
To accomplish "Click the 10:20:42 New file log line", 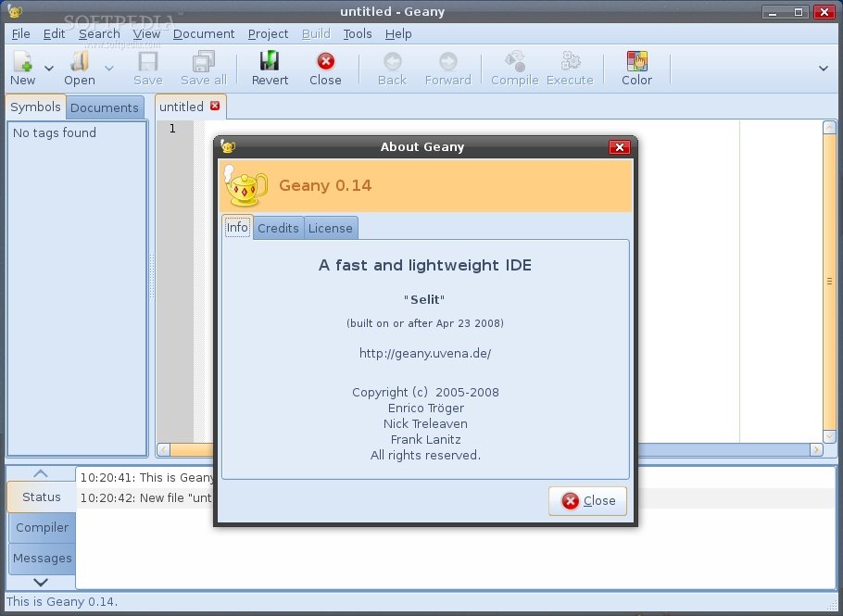I will click(x=145, y=498).
